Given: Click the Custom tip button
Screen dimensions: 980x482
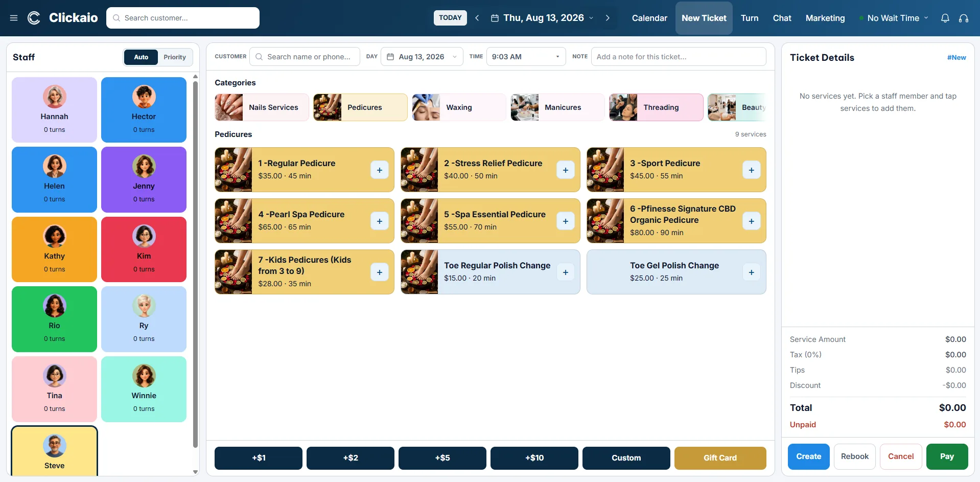Looking at the screenshot, I should coord(626,458).
